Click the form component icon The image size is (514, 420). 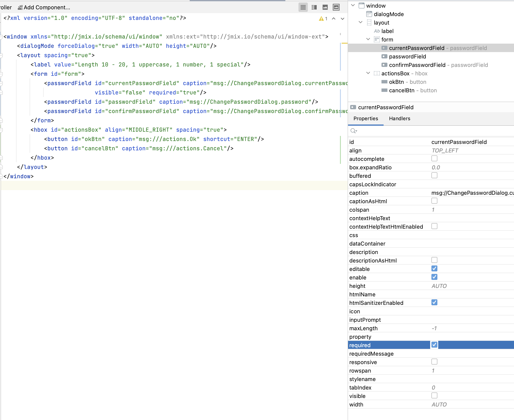(377, 39)
